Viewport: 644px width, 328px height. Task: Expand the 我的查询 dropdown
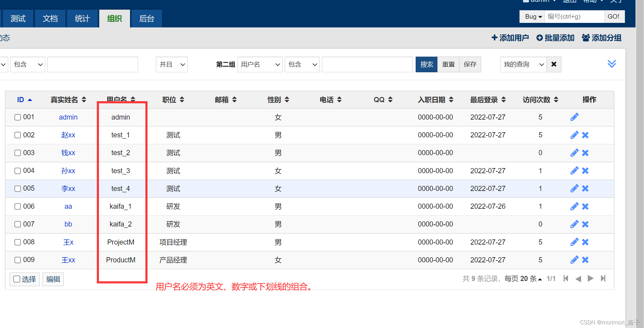523,64
